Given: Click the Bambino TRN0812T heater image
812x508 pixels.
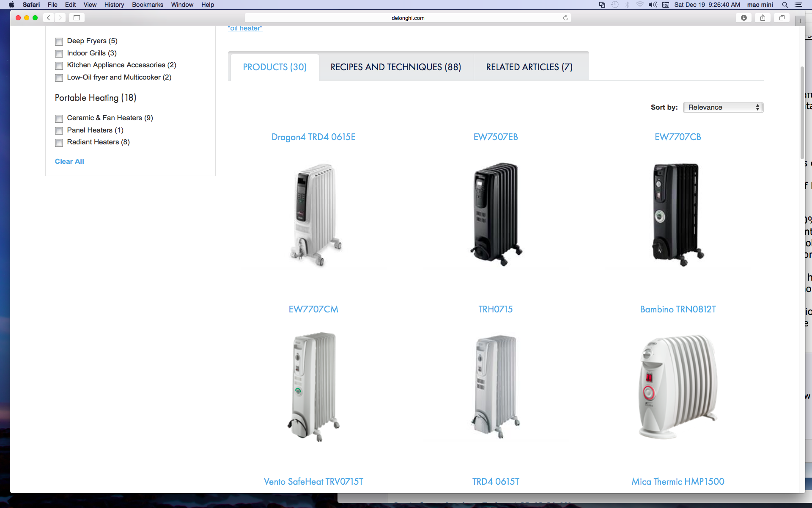Looking at the screenshot, I should pyautogui.click(x=678, y=387).
